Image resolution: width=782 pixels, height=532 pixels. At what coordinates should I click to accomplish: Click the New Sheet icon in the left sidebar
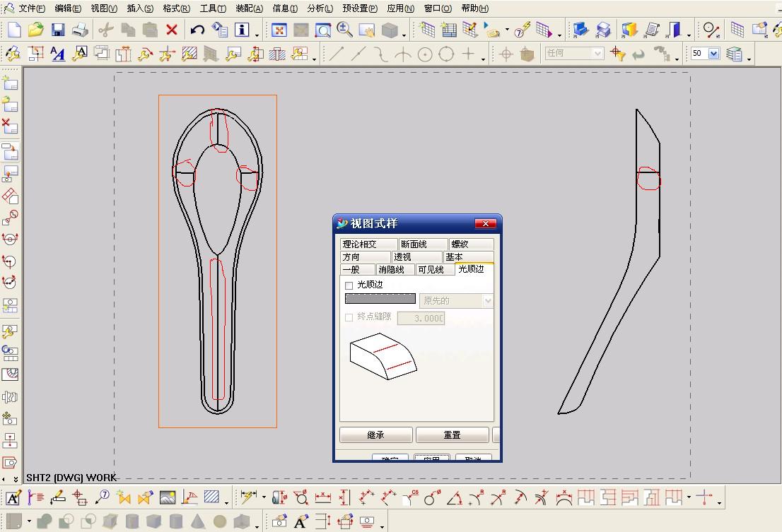(x=9, y=83)
